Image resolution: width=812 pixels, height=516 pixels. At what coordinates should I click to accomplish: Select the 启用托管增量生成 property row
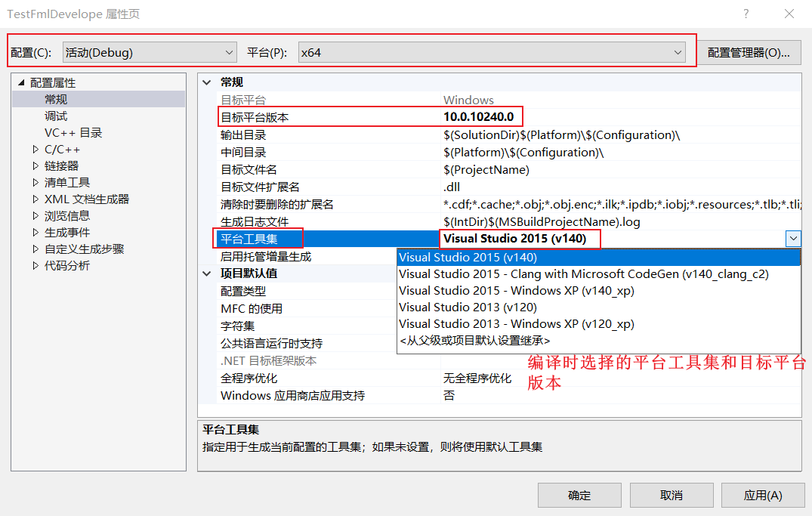pos(307,256)
